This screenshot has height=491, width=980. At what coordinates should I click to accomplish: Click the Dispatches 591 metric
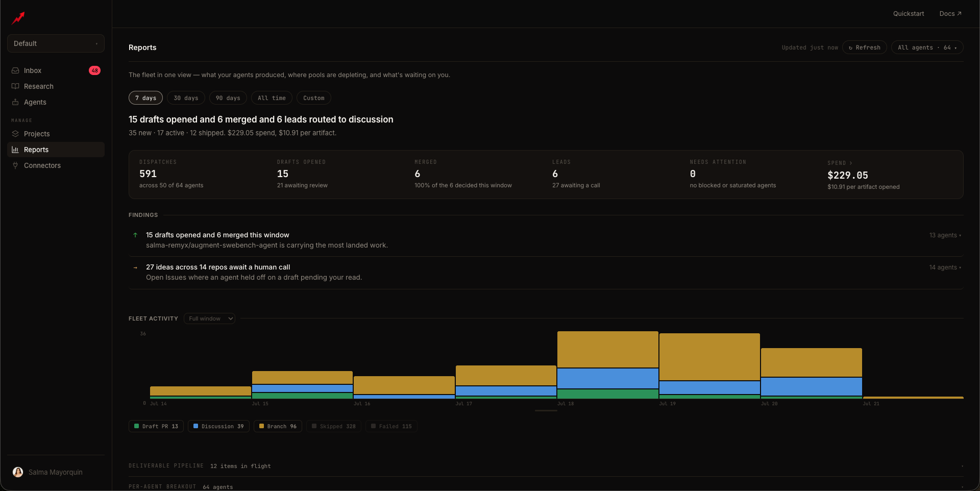[x=171, y=175]
